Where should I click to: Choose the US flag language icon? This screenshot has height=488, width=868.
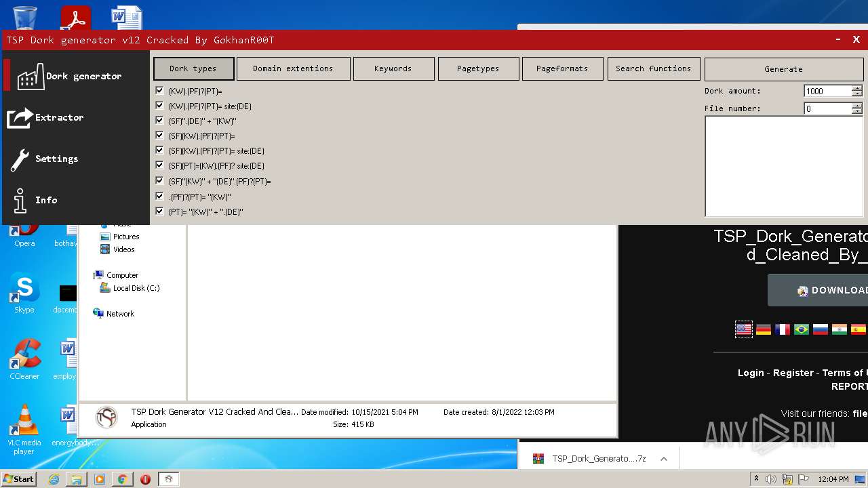click(744, 329)
